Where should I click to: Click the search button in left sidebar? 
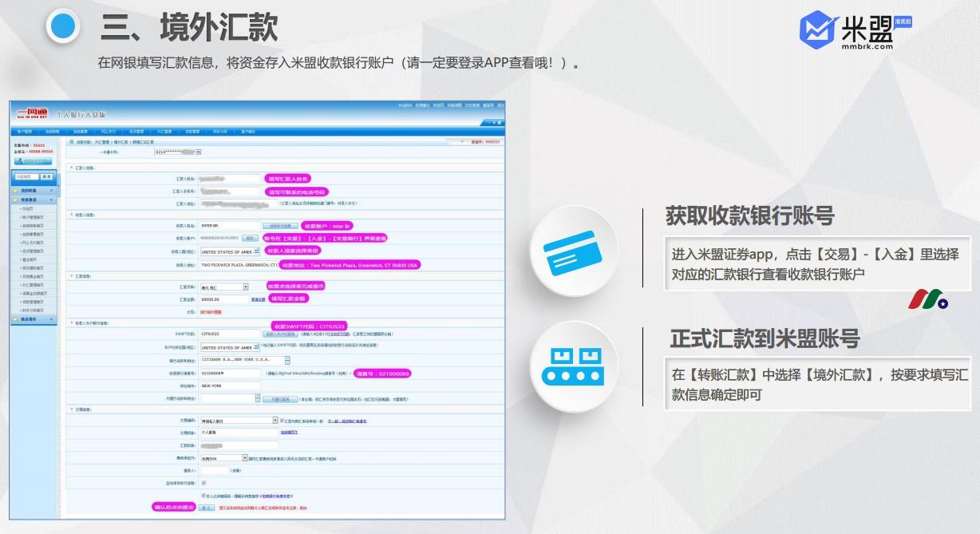click(x=46, y=176)
